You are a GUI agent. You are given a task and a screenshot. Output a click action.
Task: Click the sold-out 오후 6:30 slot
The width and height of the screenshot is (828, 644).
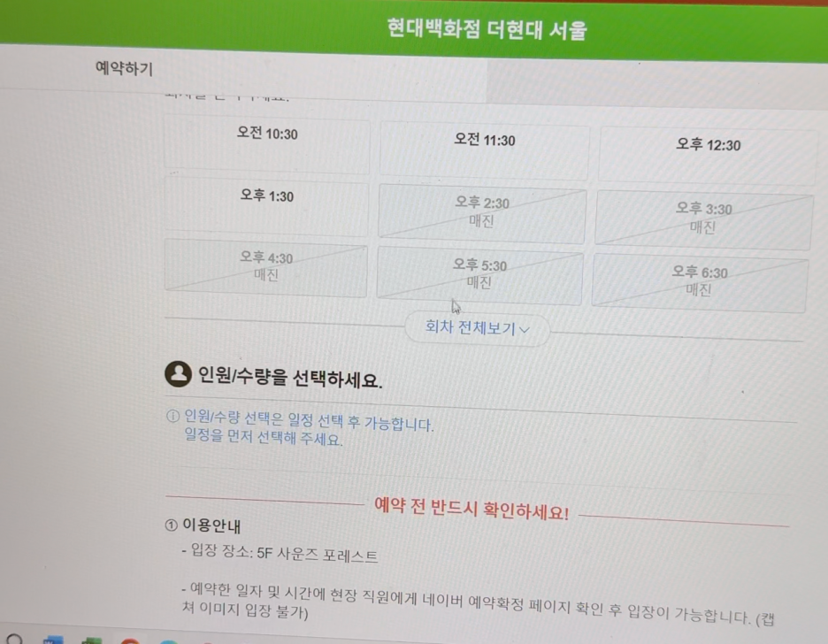700,281
